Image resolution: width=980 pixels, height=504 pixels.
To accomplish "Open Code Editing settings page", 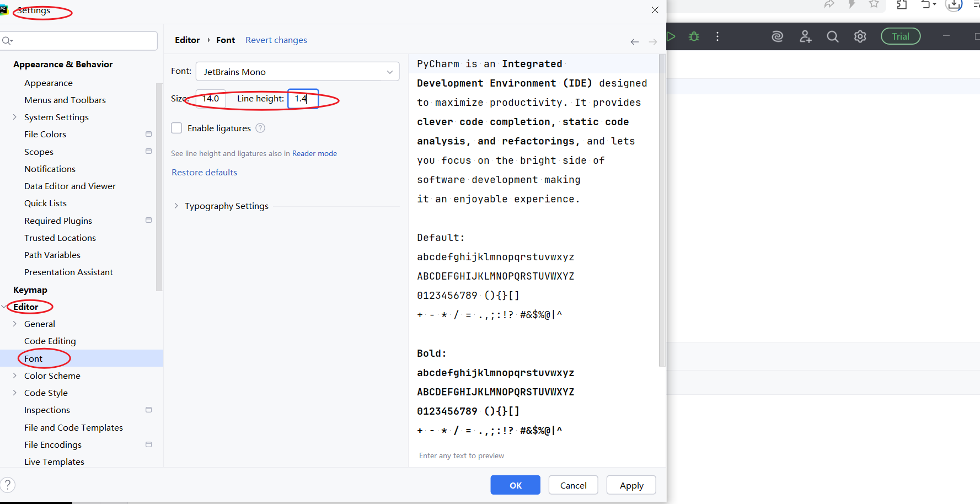I will pyautogui.click(x=50, y=341).
